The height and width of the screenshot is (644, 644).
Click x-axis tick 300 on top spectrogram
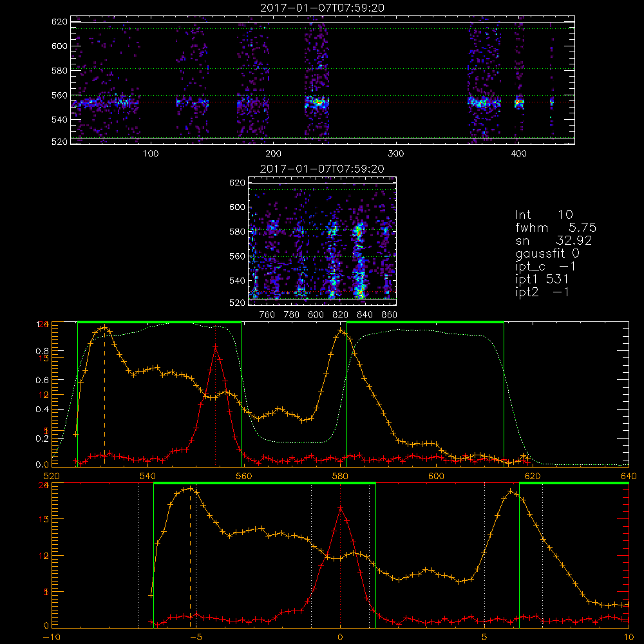pyautogui.click(x=396, y=154)
